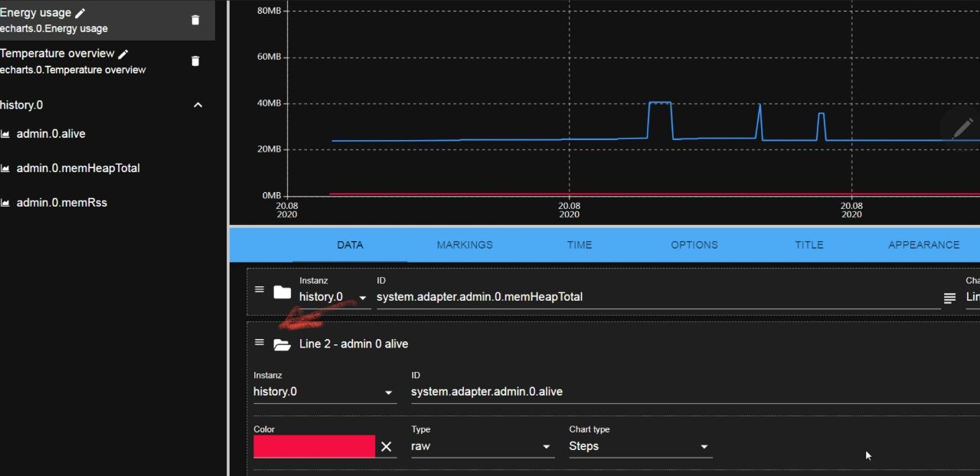Click chart icon beside admin.0.memHeapTotal

click(5, 168)
